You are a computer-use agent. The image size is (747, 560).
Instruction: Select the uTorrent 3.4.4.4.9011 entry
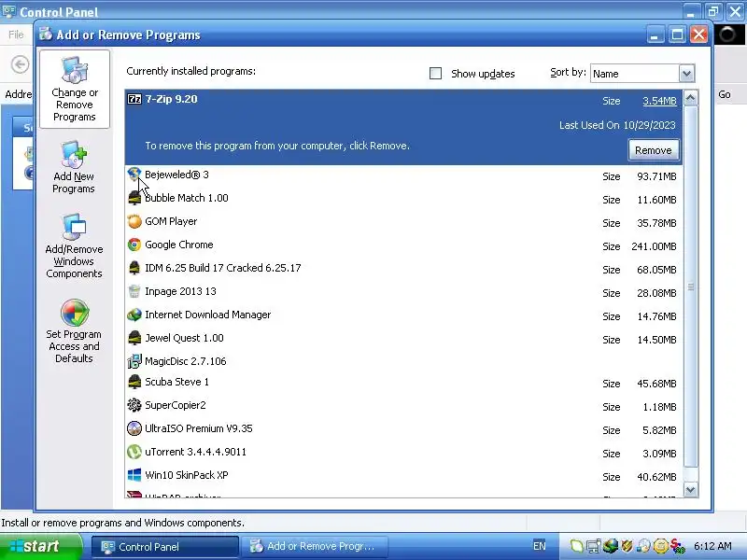[403, 453]
